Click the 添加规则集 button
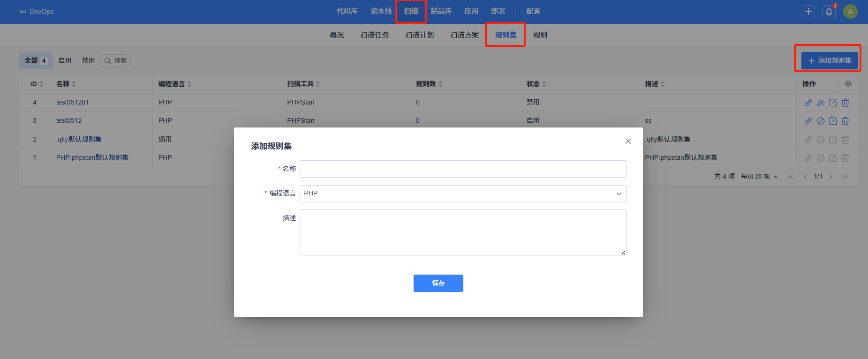 [x=830, y=61]
